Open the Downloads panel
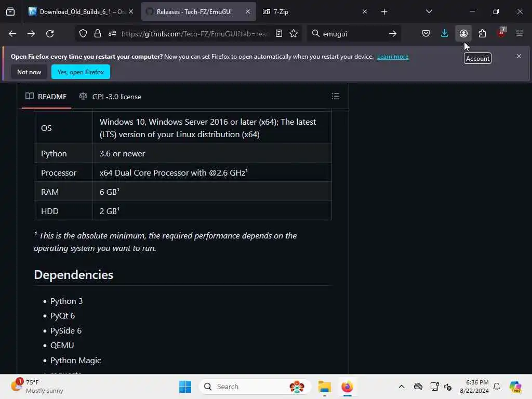 445,34
